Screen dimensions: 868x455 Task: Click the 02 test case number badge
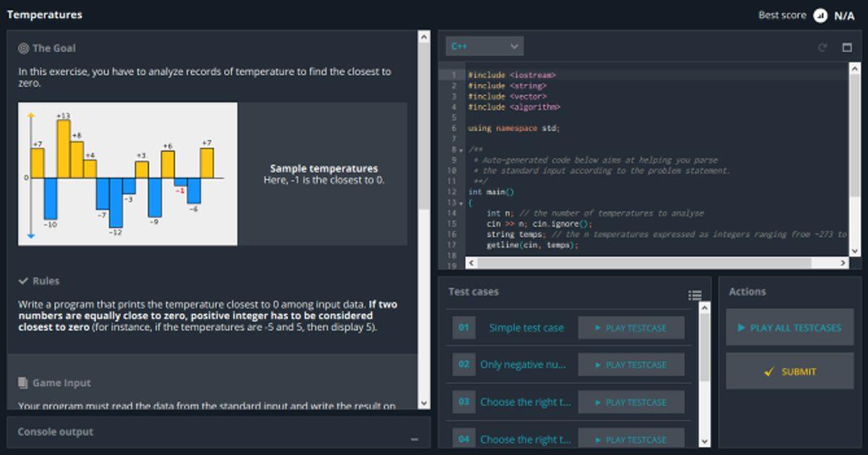point(464,365)
